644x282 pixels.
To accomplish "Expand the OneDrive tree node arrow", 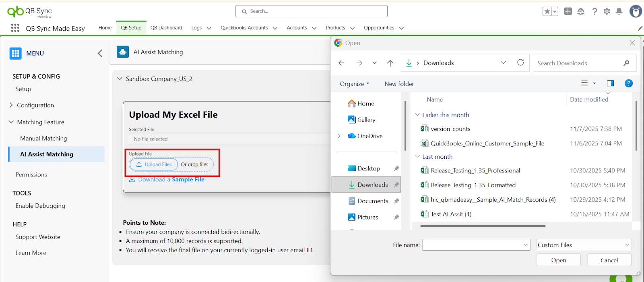I will pyautogui.click(x=339, y=136).
